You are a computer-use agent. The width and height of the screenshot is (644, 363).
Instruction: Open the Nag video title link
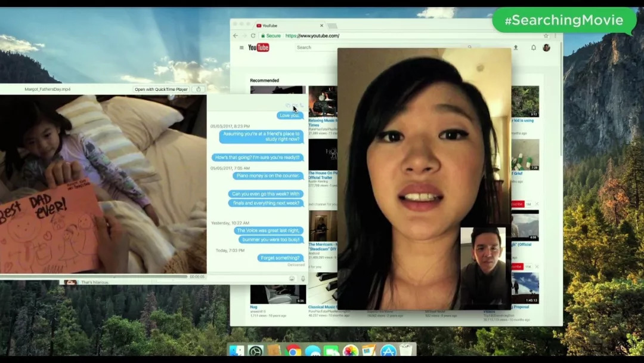(254, 307)
